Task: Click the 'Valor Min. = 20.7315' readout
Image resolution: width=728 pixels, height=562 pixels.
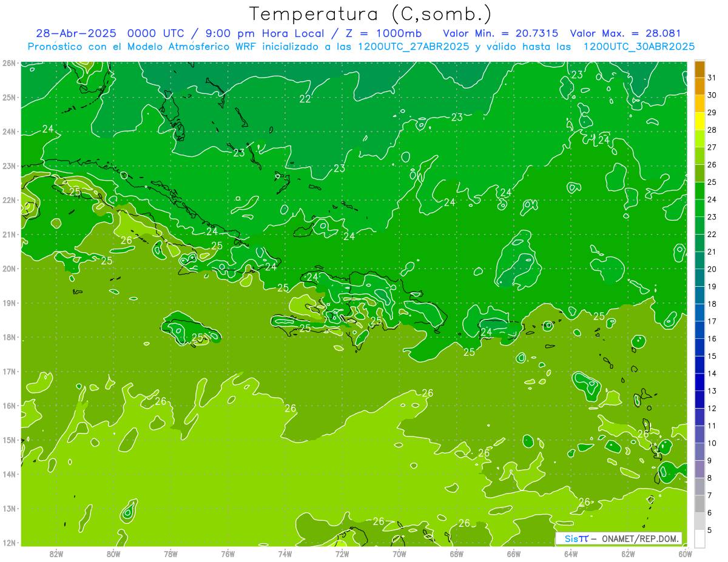Action: point(501,33)
